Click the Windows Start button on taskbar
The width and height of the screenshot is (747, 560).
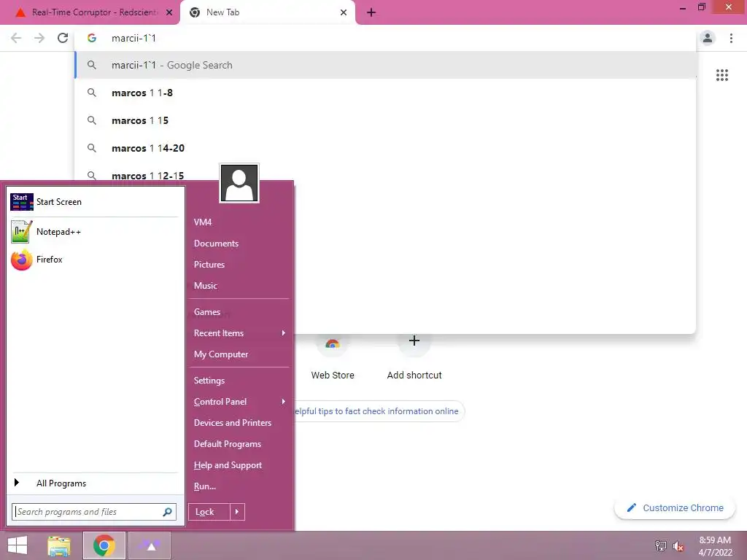tap(18, 545)
